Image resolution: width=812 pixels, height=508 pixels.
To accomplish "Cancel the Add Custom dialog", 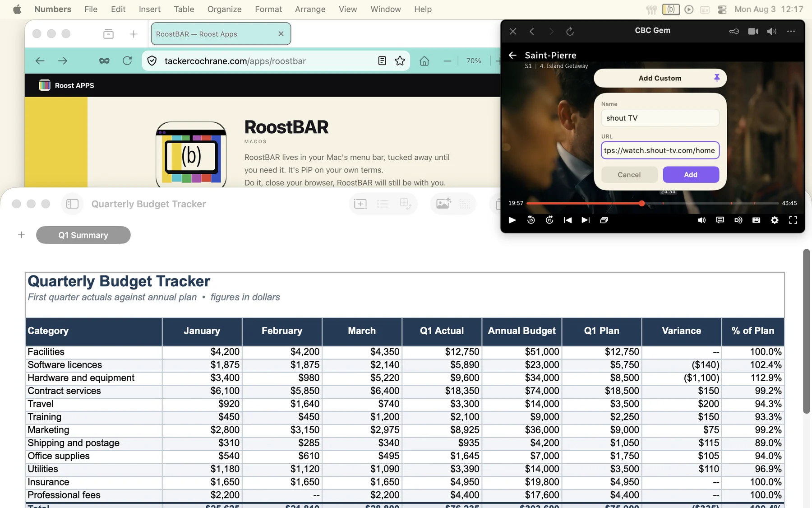I will pos(629,175).
